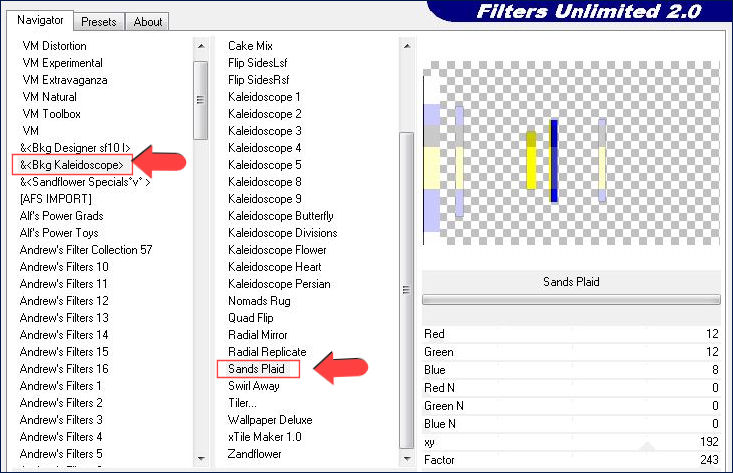Select Alf's Power Grads category

point(61,216)
